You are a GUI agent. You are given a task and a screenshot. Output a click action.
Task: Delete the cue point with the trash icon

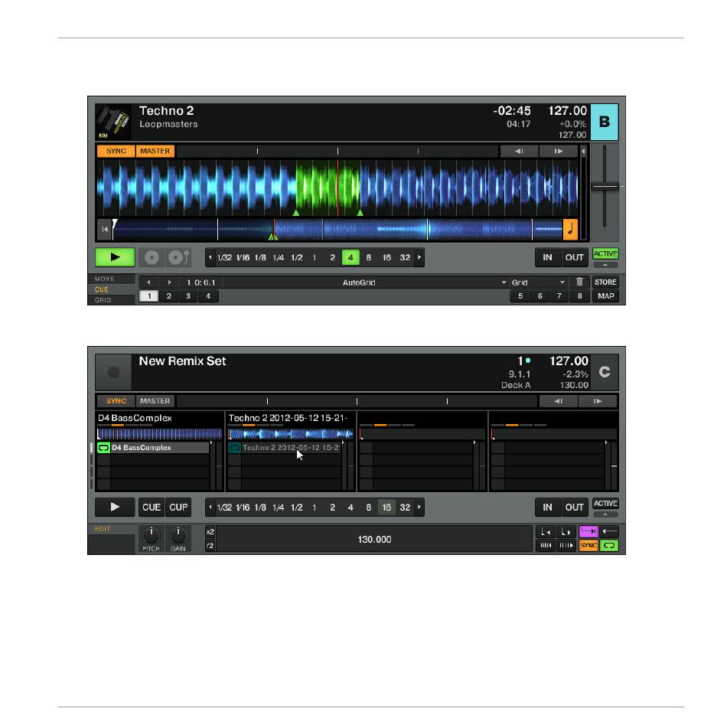coord(579,282)
